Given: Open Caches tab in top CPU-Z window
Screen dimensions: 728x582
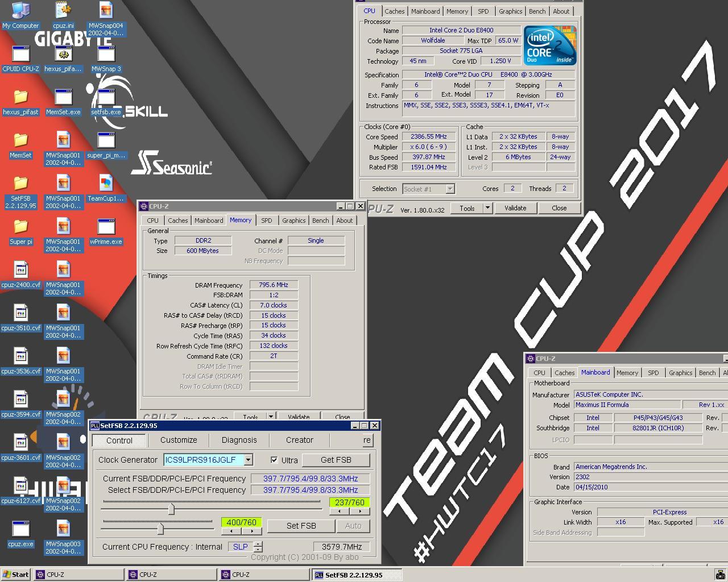Looking at the screenshot, I should [394, 11].
